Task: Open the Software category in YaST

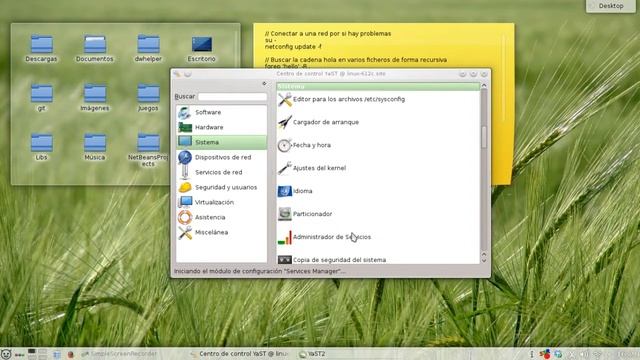Action: (x=221, y=112)
